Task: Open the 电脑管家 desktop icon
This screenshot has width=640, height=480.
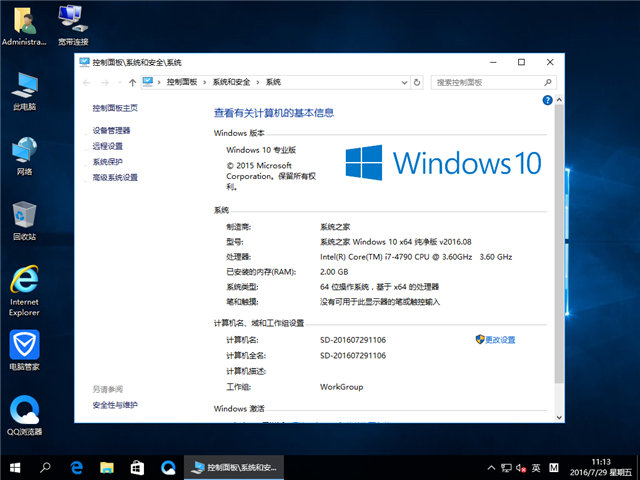Action: 24,348
